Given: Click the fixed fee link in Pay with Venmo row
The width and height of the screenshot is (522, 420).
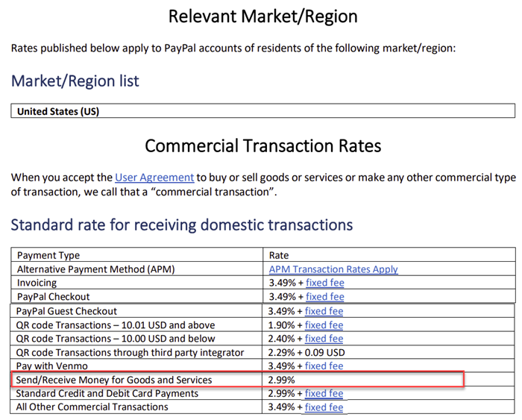Looking at the screenshot, I should point(324,366).
